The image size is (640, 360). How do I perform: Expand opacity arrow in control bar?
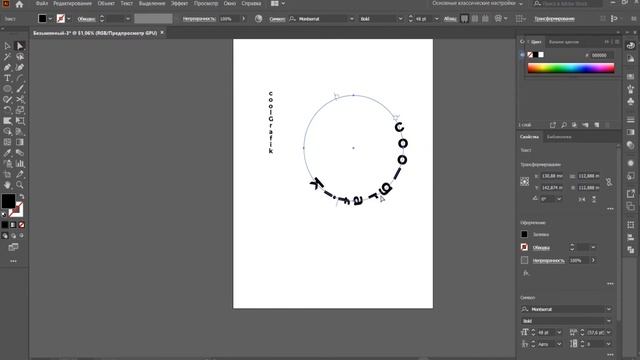point(244,19)
